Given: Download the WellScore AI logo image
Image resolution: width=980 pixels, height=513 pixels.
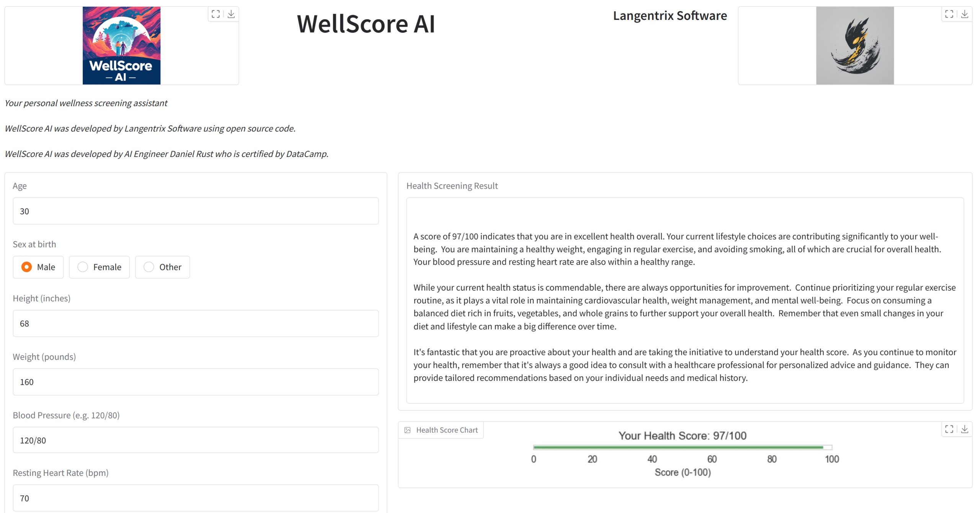Looking at the screenshot, I should [231, 14].
